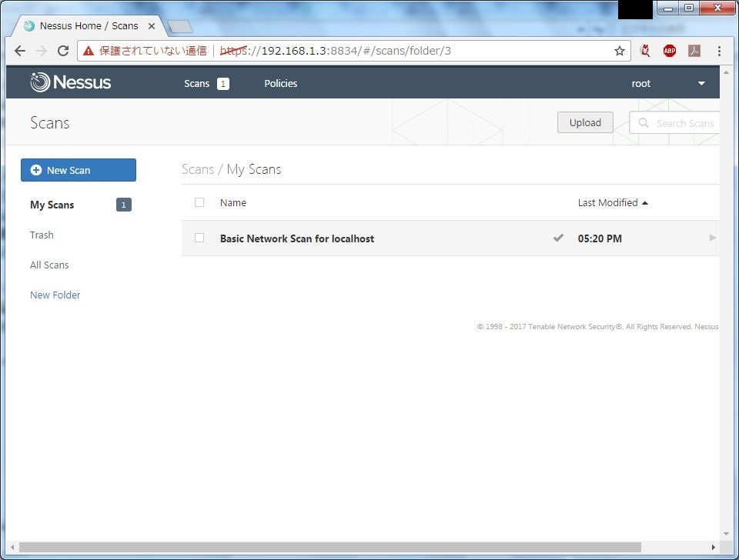Click the Last Modified column header text
The image size is (739, 560).
click(607, 202)
